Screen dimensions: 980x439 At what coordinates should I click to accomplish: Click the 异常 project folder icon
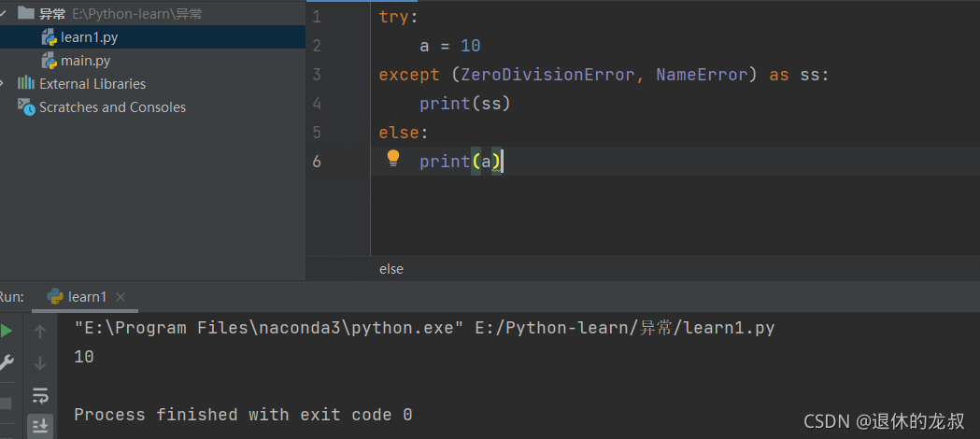click(26, 14)
